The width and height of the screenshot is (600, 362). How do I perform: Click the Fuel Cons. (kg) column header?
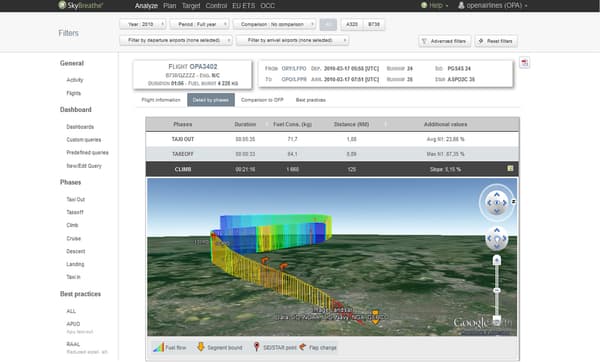coord(292,124)
